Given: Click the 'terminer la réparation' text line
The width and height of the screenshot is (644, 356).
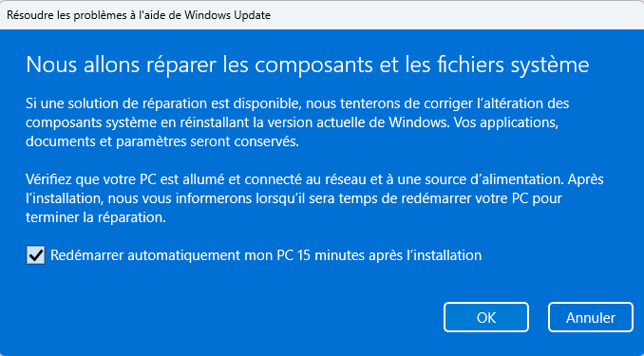Looking at the screenshot, I should click(96, 217).
